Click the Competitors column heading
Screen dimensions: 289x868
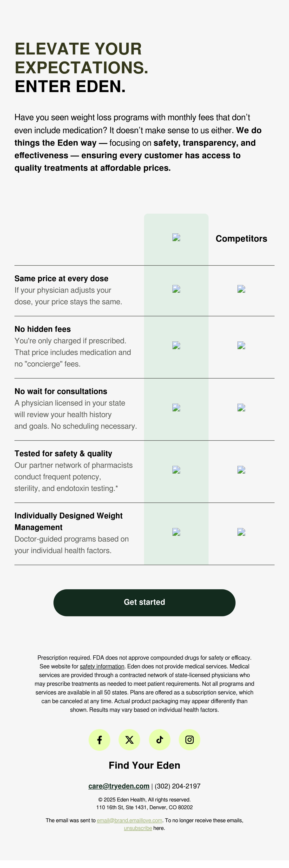pyautogui.click(x=241, y=238)
